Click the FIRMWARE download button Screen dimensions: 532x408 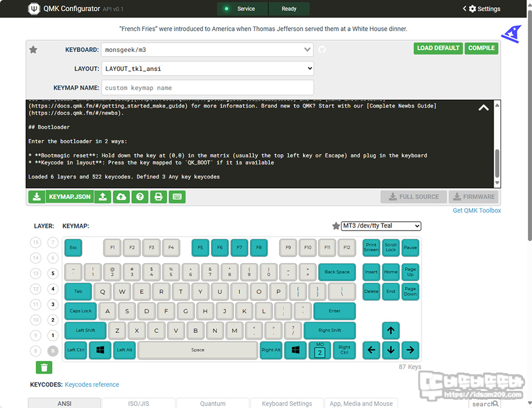tap(474, 197)
